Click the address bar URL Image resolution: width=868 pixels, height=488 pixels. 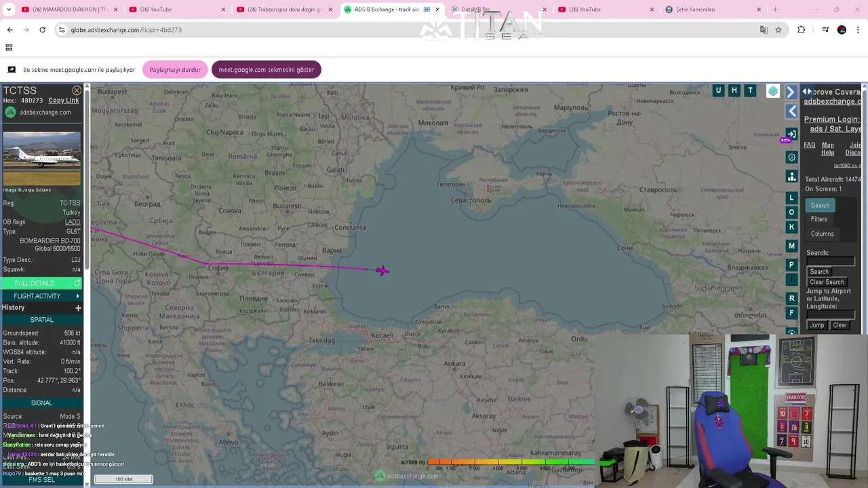[126, 30]
